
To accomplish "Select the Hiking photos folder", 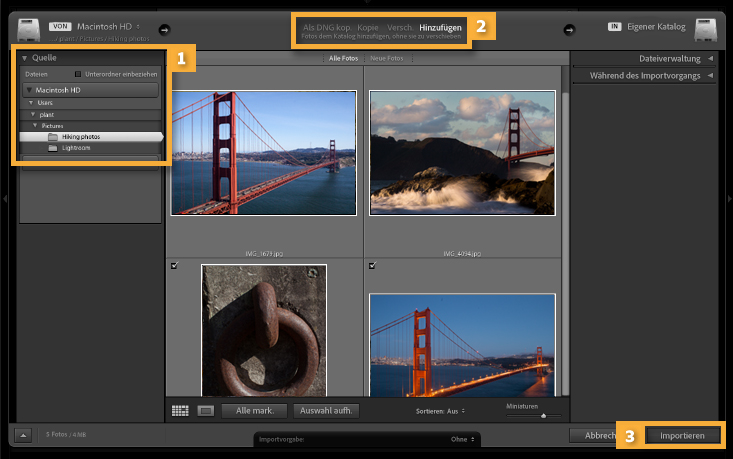I will click(x=81, y=136).
